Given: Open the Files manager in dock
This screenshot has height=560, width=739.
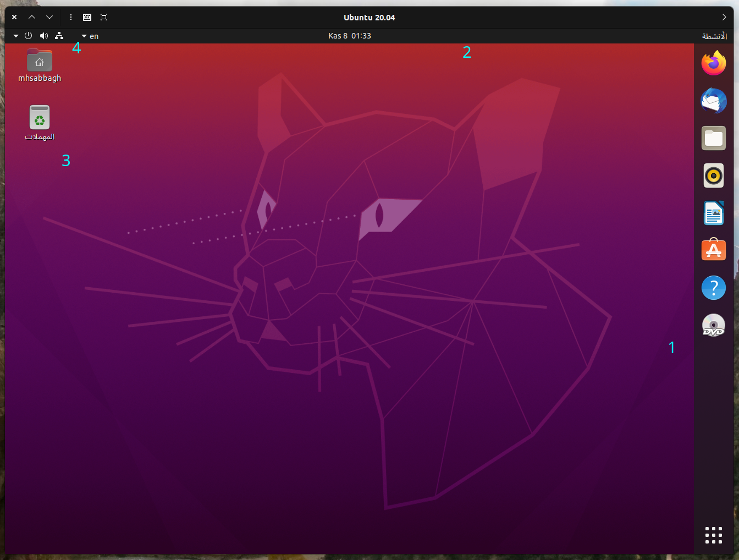Looking at the screenshot, I should 713,138.
